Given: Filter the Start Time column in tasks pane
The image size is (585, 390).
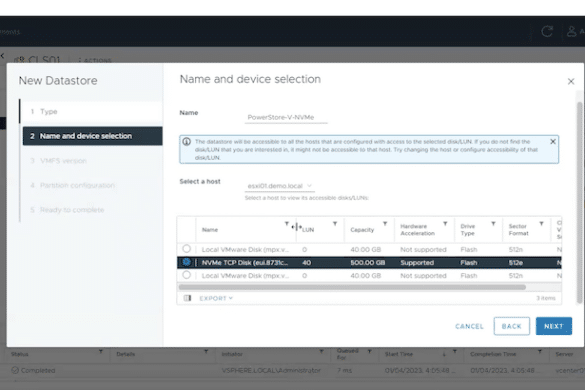Looking at the screenshot, I should pos(454,352).
